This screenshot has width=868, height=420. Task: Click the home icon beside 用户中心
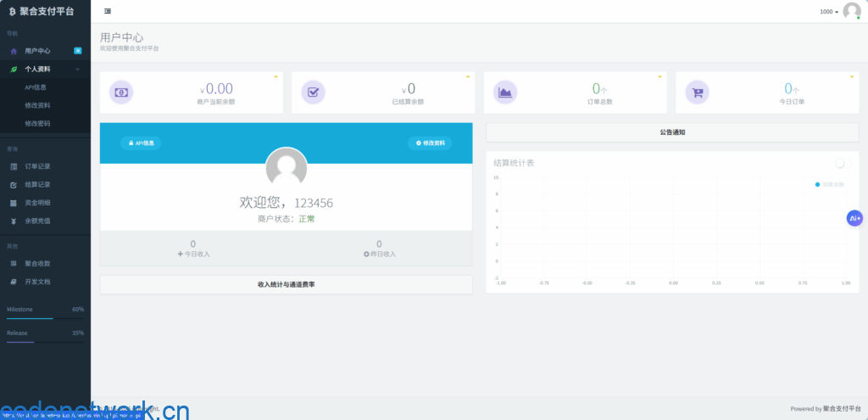14,51
